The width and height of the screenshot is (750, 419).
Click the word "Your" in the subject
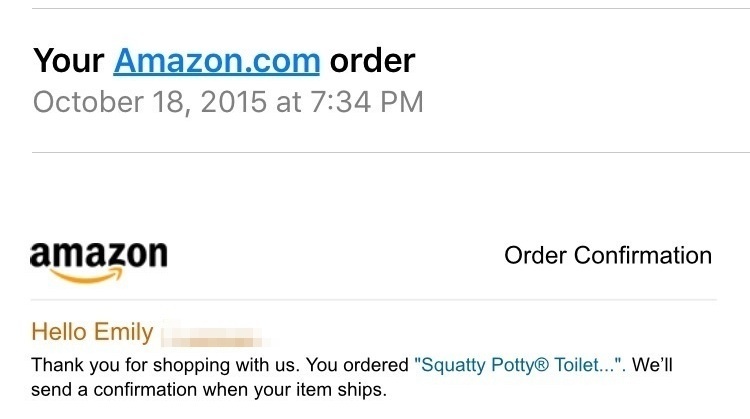[x=68, y=61]
